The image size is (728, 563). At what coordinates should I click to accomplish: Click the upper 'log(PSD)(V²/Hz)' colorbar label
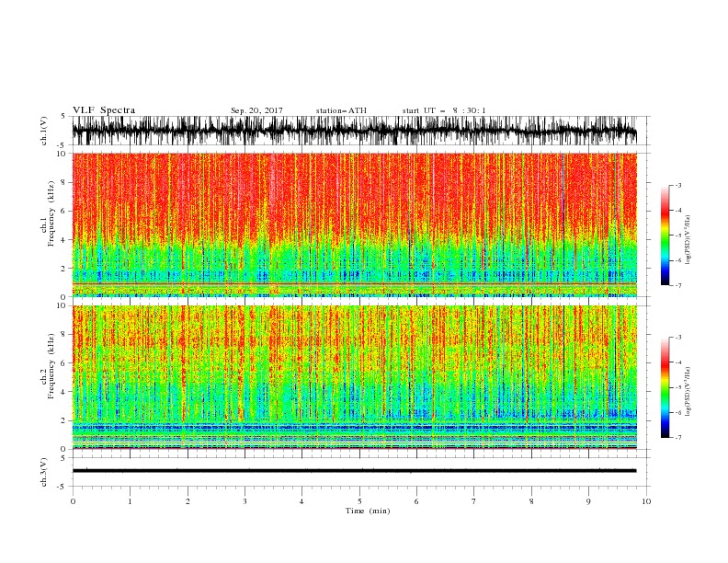pyautogui.click(x=688, y=240)
